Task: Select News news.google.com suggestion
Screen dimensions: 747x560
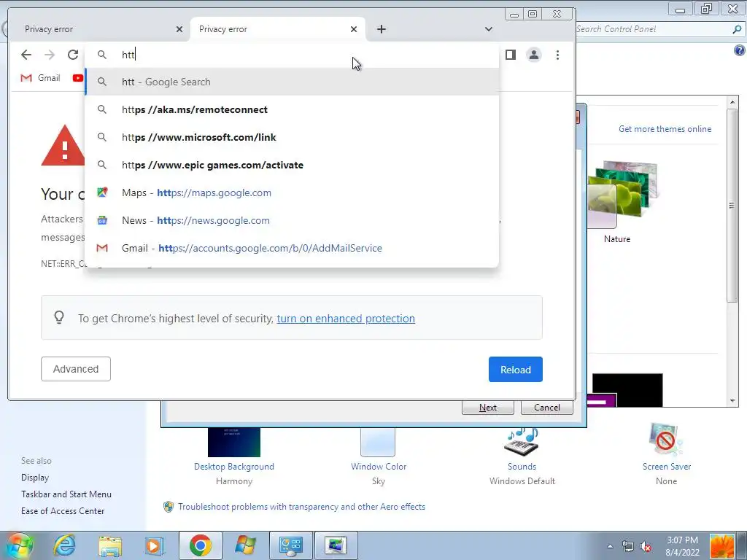Action: click(x=292, y=220)
